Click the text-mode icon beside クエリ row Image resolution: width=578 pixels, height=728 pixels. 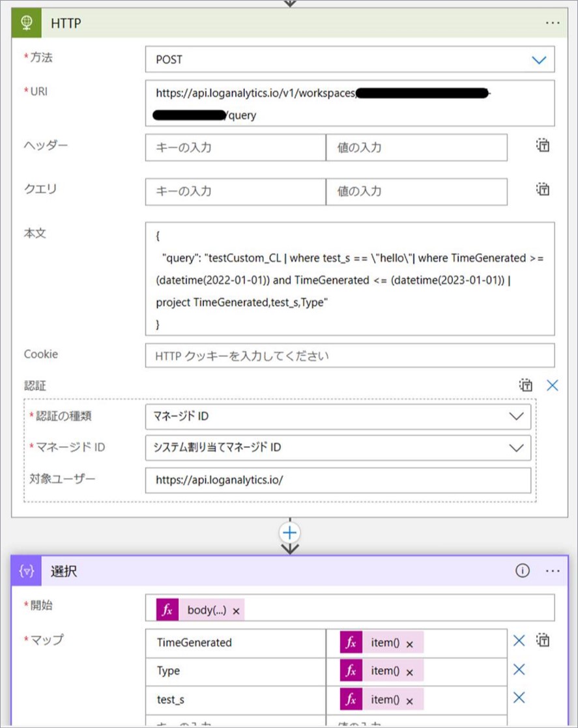[x=542, y=189]
